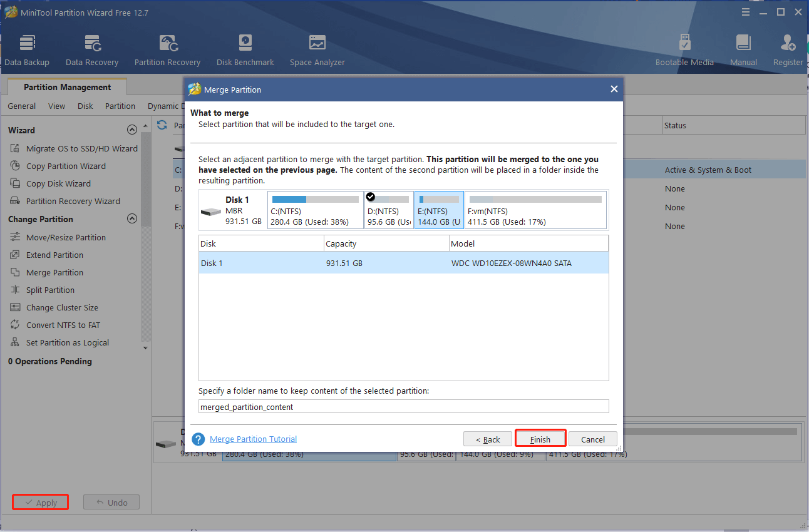Select Change Cluster Size

point(54,307)
